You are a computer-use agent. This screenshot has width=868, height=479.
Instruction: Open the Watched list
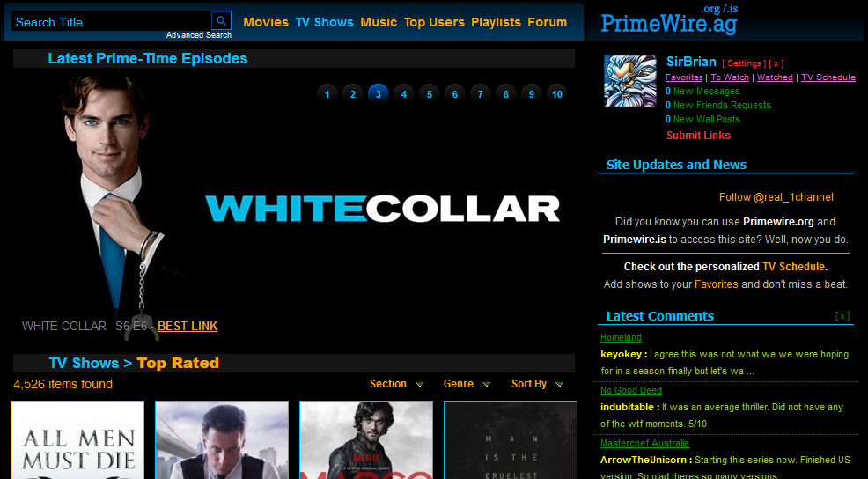(775, 77)
